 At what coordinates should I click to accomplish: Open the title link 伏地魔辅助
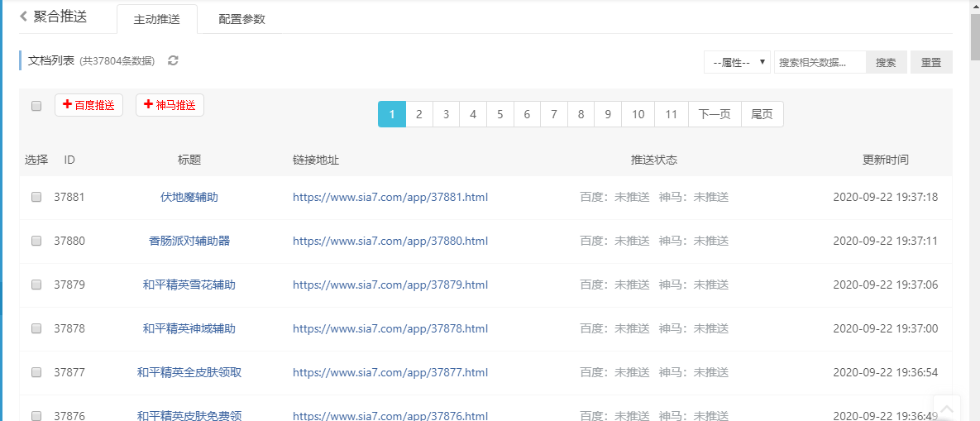tap(189, 197)
